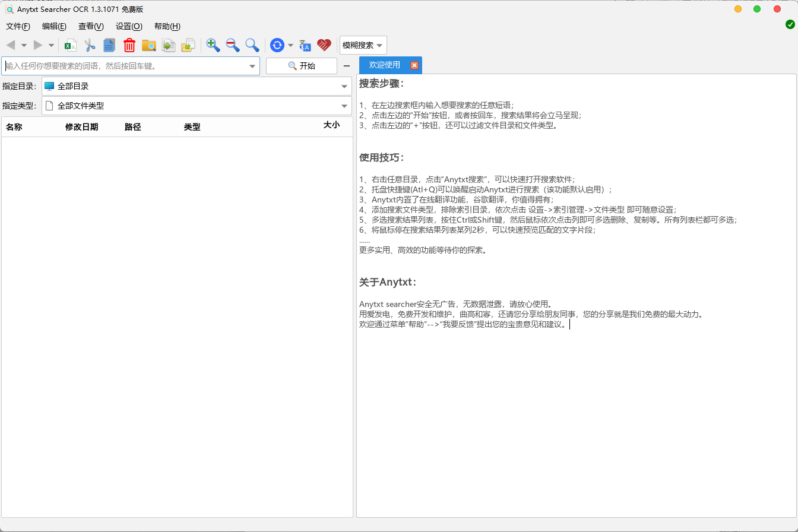
Task: Click the 使用技巧 heading text
Action: pyautogui.click(x=381, y=158)
